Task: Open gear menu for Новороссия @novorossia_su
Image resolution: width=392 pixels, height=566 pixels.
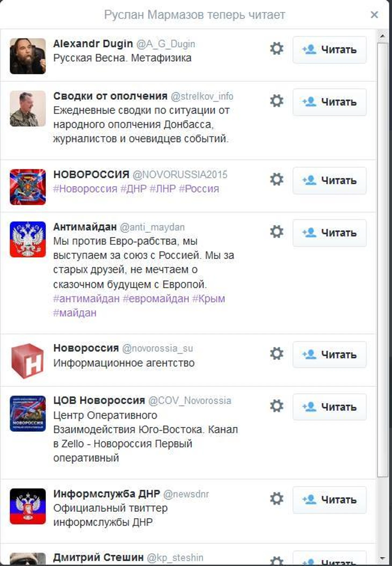Action: pos(277,353)
